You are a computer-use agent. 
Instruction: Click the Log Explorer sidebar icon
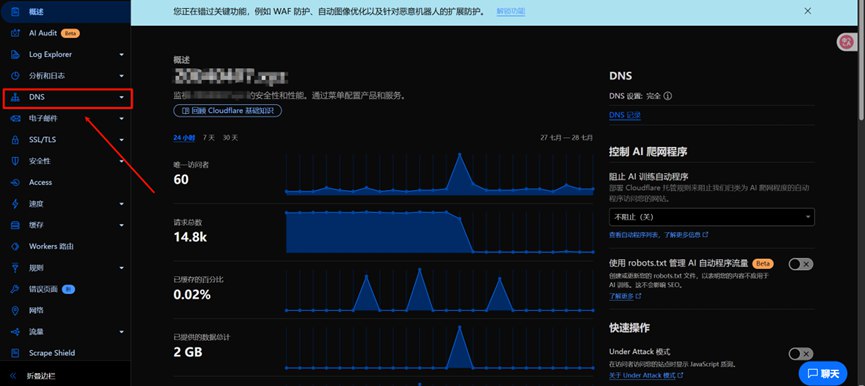(x=16, y=55)
